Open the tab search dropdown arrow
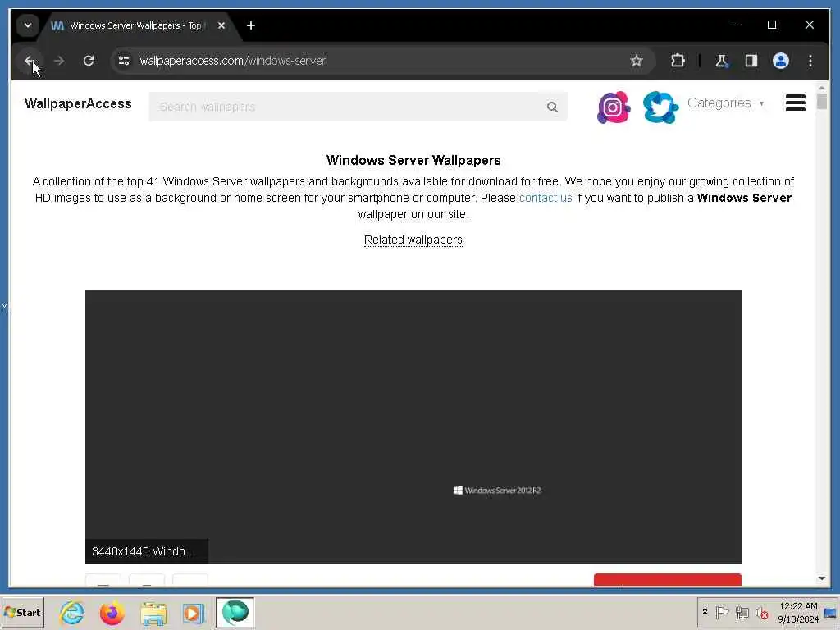Viewport: 840px width, 630px height. coord(27,25)
